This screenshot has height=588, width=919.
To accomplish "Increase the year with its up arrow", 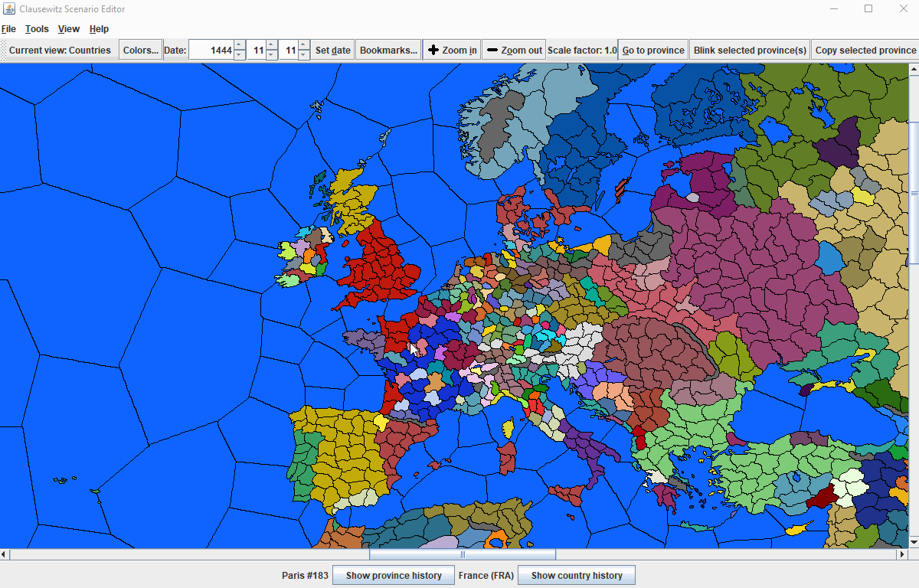I will [x=240, y=45].
